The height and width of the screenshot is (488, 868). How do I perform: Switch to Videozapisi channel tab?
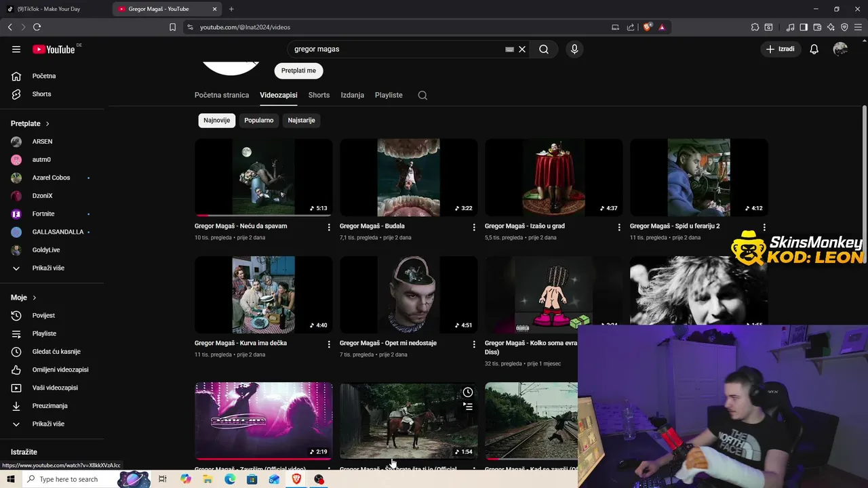tap(279, 95)
